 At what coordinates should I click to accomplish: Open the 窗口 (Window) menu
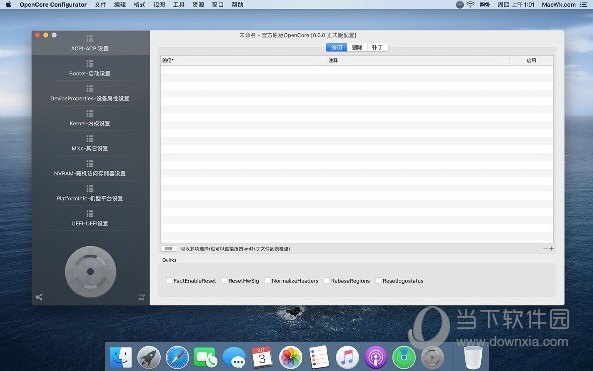[x=217, y=5]
